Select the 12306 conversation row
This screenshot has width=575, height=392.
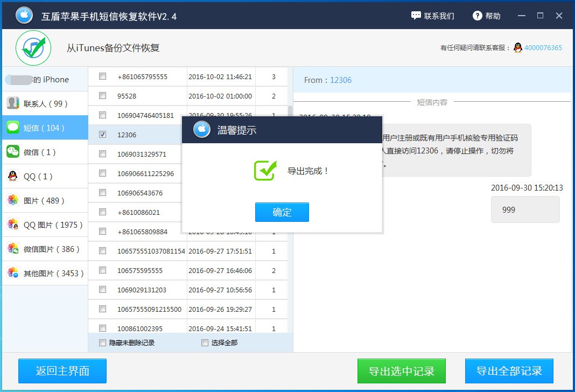134,134
